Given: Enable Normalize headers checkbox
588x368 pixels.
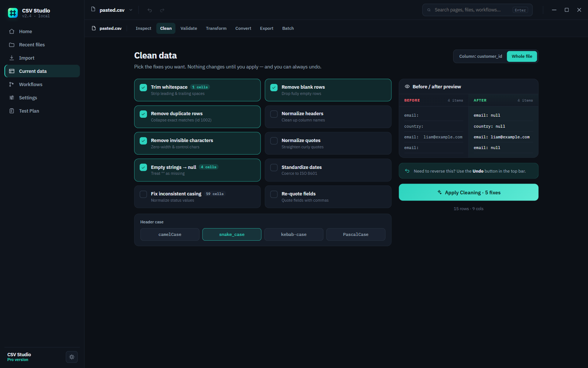Looking at the screenshot, I should pyautogui.click(x=274, y=114).
